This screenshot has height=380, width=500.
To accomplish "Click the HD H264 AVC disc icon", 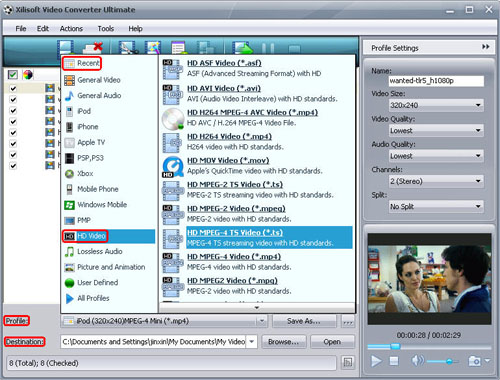I will [x=173, y=119].
